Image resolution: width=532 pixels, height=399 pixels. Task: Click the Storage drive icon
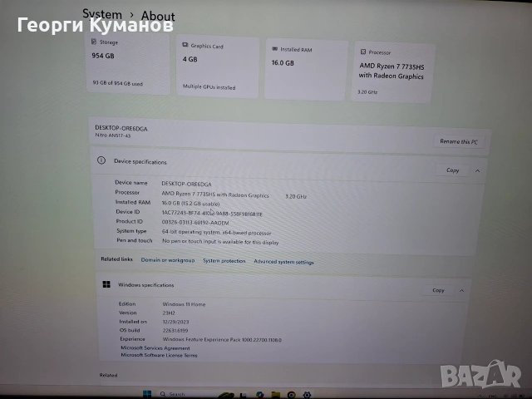pyautogui.click(x=94, y=42)
